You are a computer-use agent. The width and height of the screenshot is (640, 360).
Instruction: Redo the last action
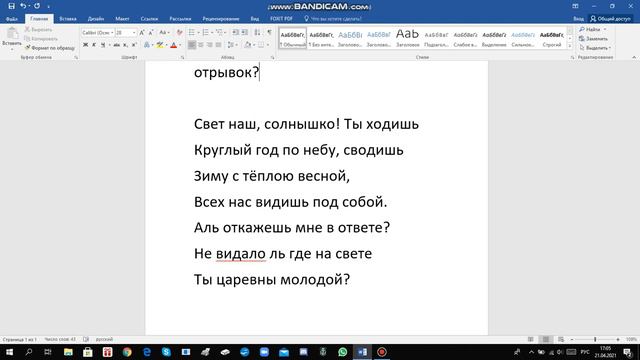click(x=37, y=6)
